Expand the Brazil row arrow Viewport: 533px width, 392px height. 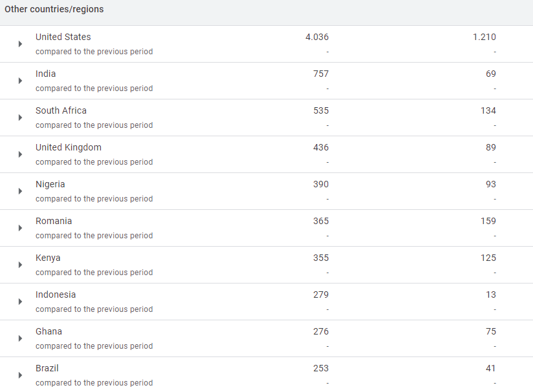point(20,375)
